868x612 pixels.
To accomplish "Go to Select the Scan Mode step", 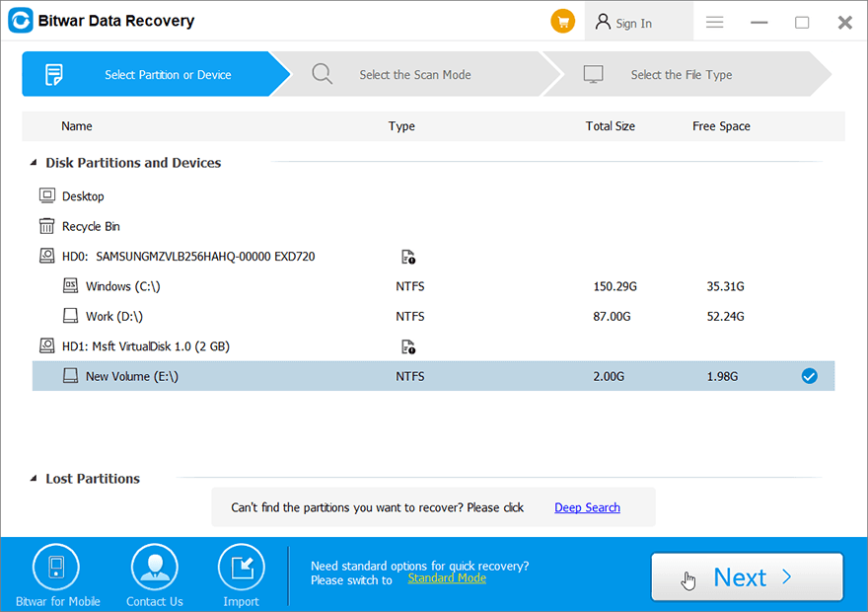I will [414, 75].
